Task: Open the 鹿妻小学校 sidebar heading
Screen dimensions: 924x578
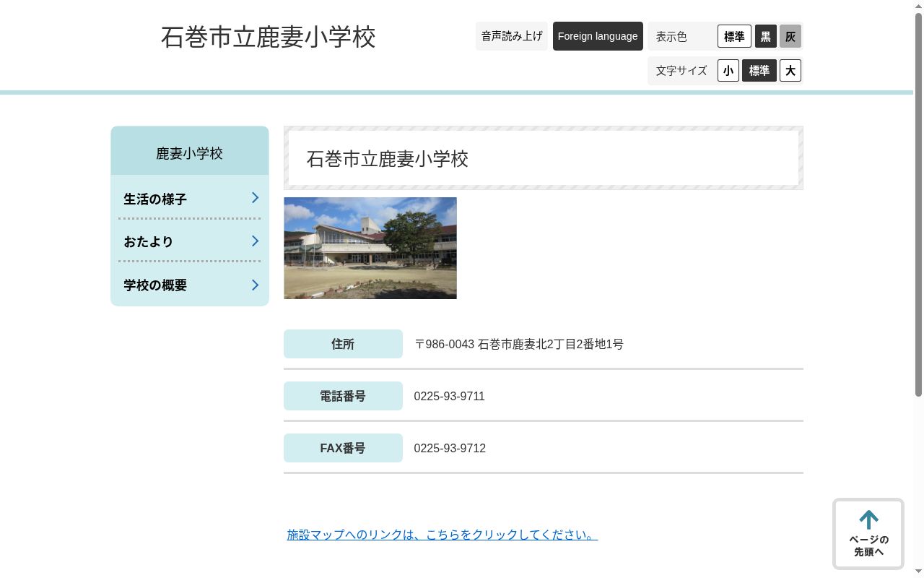Action: point(190,153)
